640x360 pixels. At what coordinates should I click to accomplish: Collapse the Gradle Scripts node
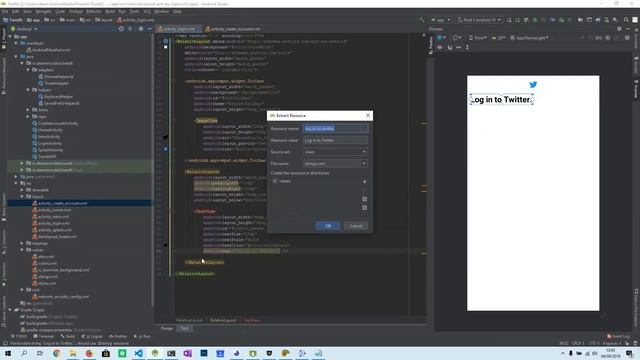click(10, 310)
